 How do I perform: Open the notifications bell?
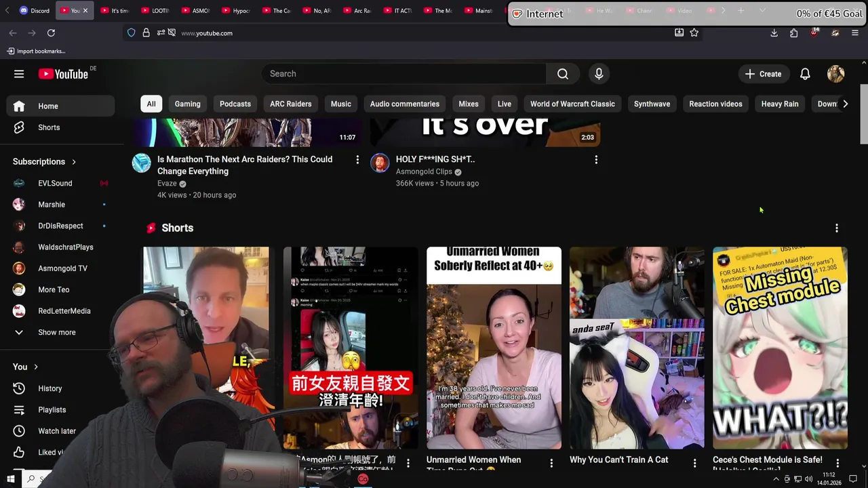tap(805, 74)
